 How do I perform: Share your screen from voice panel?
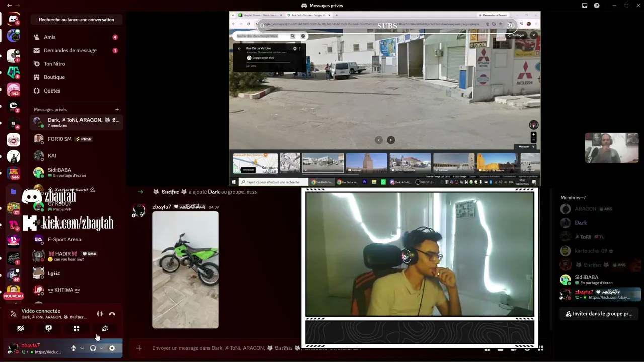(x=48, y=328)
